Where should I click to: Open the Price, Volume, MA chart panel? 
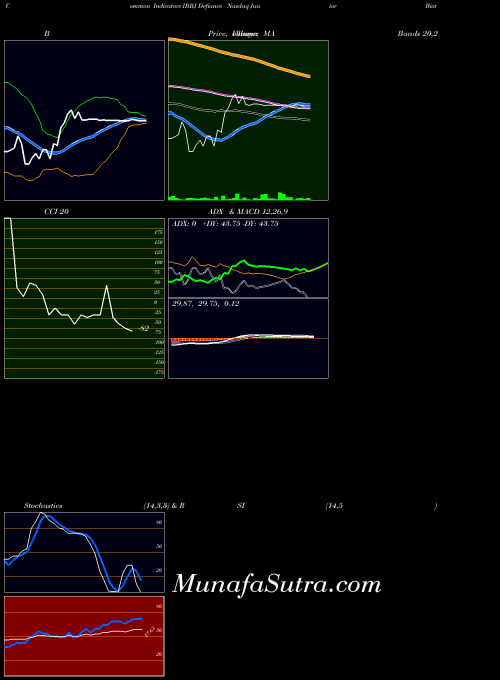248,121
